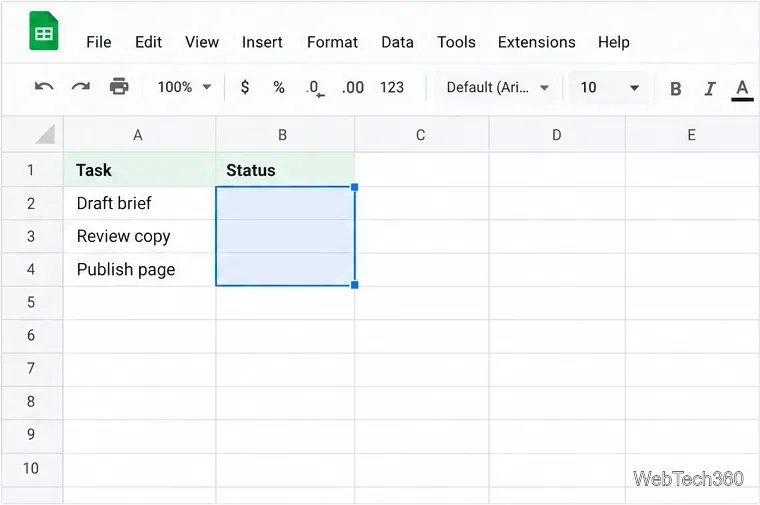760x505 pixels.
Task: Select row 8 header
Action: click(x=32, y=402)
